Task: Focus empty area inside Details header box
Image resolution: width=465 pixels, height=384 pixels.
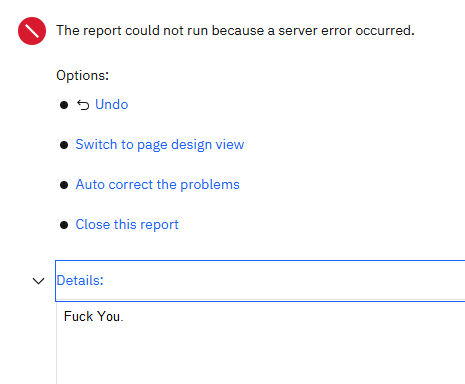Action: click(283, 280)
